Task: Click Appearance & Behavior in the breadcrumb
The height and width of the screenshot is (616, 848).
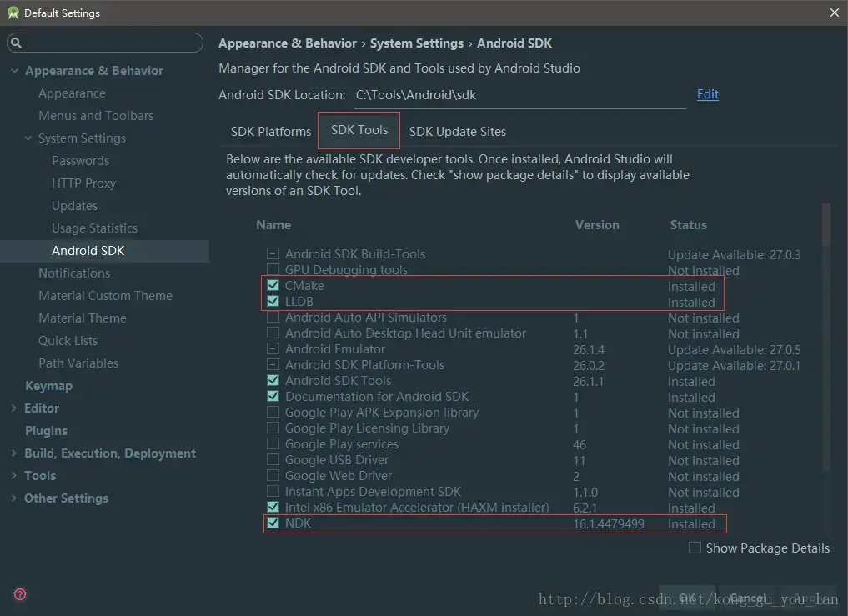Action: point(288,43)
